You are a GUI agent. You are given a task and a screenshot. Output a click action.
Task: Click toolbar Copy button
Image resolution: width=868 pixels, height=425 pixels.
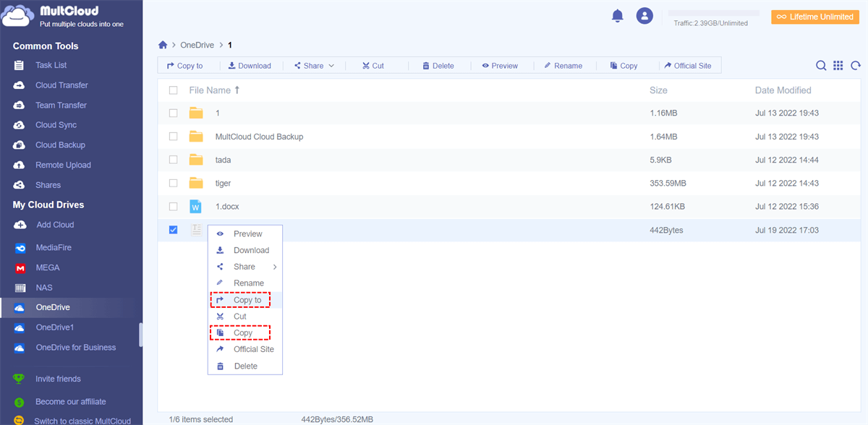click(x=624, y=66)
